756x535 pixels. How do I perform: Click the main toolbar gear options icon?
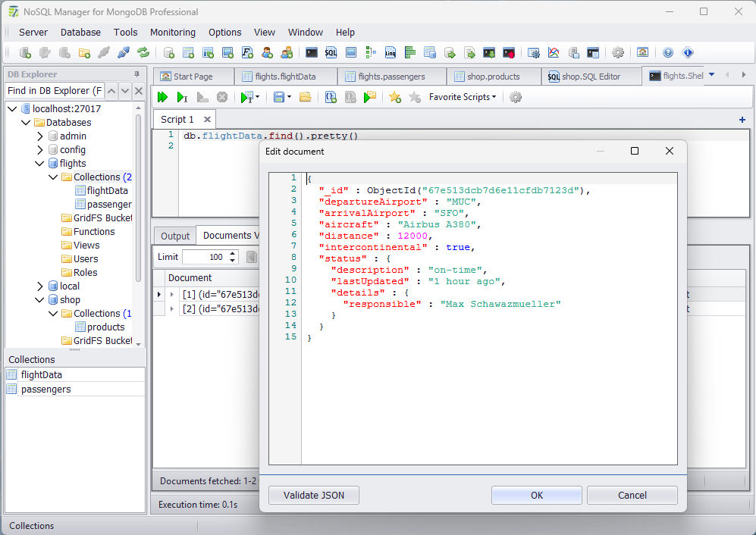coord(618,52)
